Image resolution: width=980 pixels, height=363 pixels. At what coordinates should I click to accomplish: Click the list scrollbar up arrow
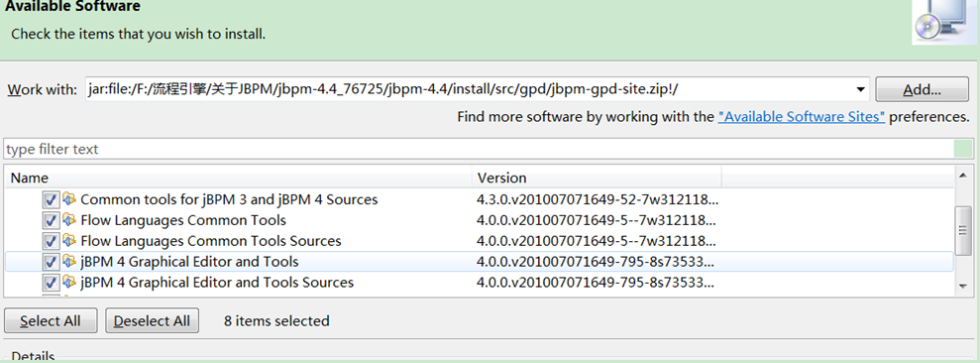[x=964, y=176]
